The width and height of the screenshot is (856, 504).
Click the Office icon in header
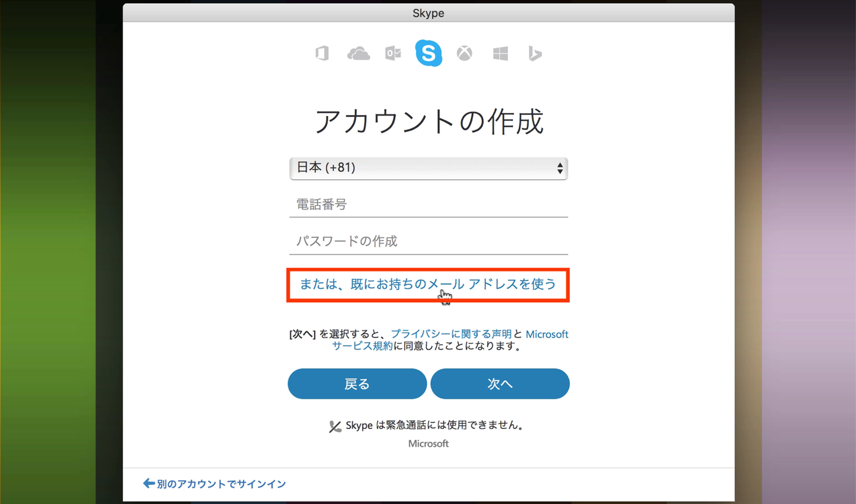pos(322,53)
